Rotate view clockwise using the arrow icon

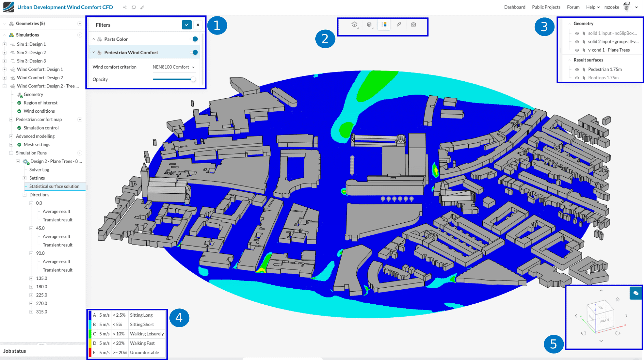(618, 333)
